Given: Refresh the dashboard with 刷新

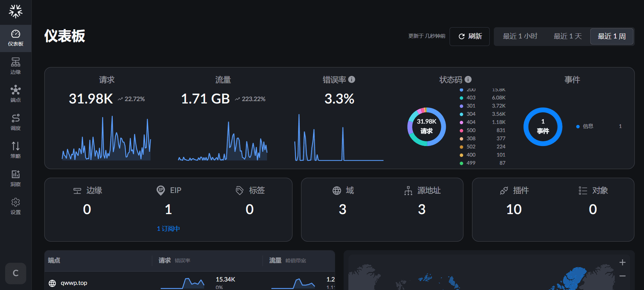Looking at the screenshot, I should pyautogui.click(x=470, y=36).
